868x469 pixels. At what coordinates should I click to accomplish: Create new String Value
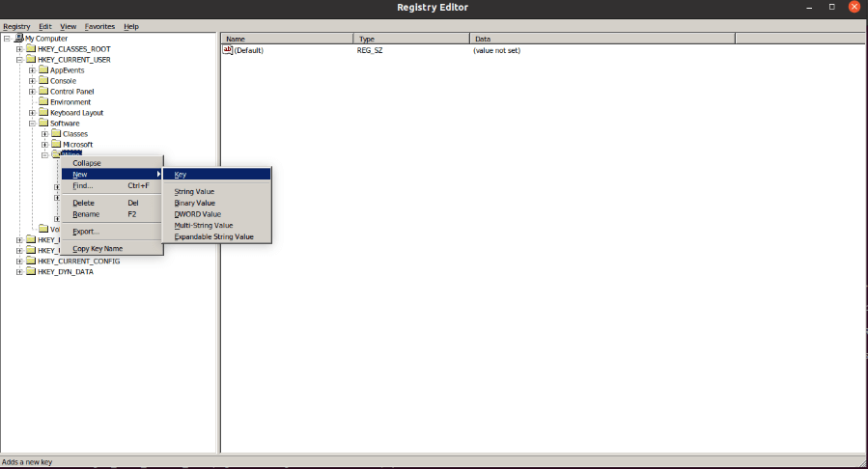[x=217, y=191]
